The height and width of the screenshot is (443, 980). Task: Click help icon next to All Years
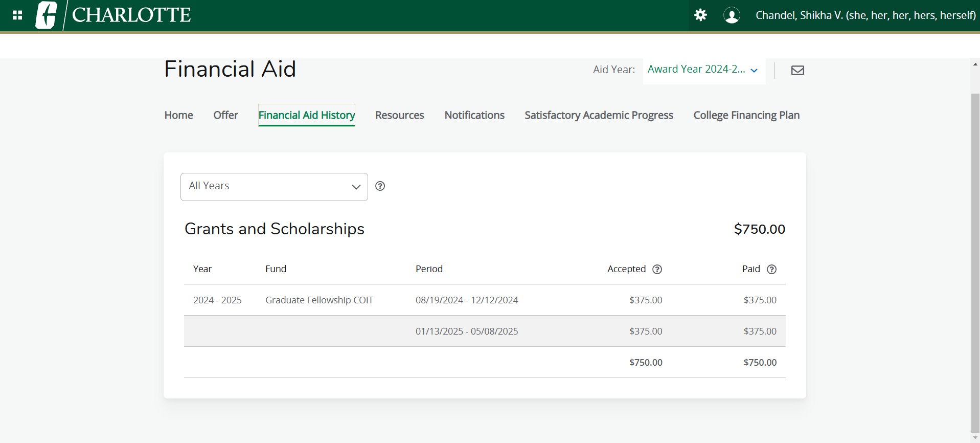coord(380,186)
